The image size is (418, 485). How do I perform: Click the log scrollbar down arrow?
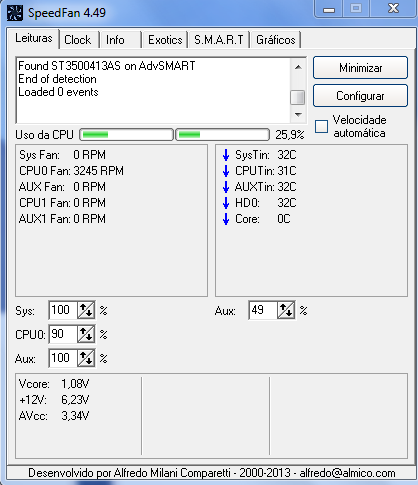point(298,115)
